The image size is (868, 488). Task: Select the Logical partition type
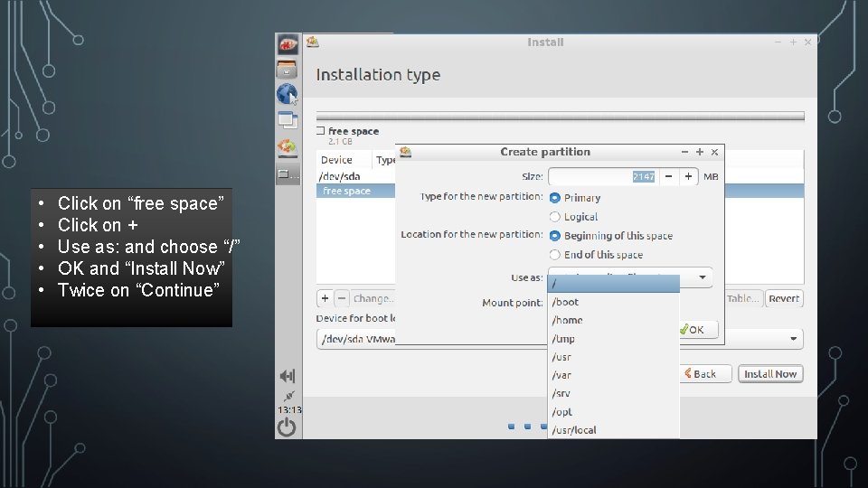[x=554, y=216]
